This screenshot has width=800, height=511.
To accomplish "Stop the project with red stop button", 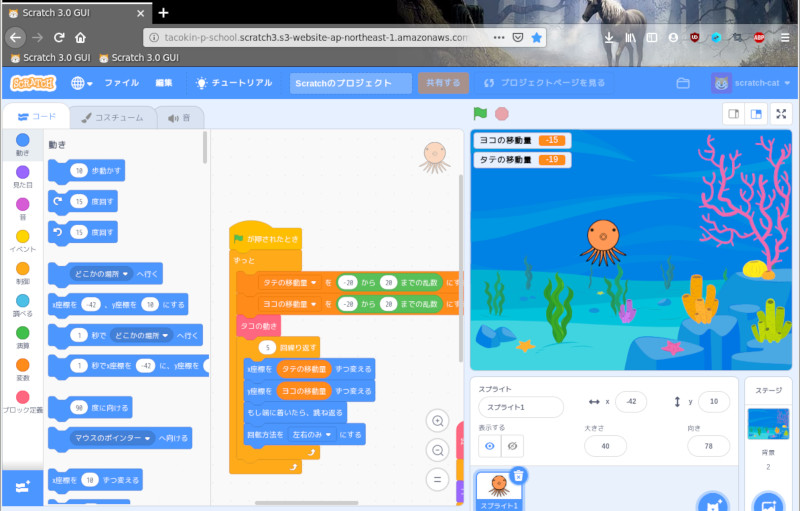I will click(x=502, y=114).
